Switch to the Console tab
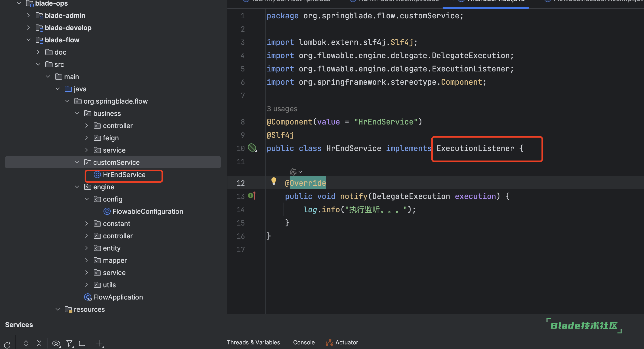The image size is (644, 349). pos(304,342)
